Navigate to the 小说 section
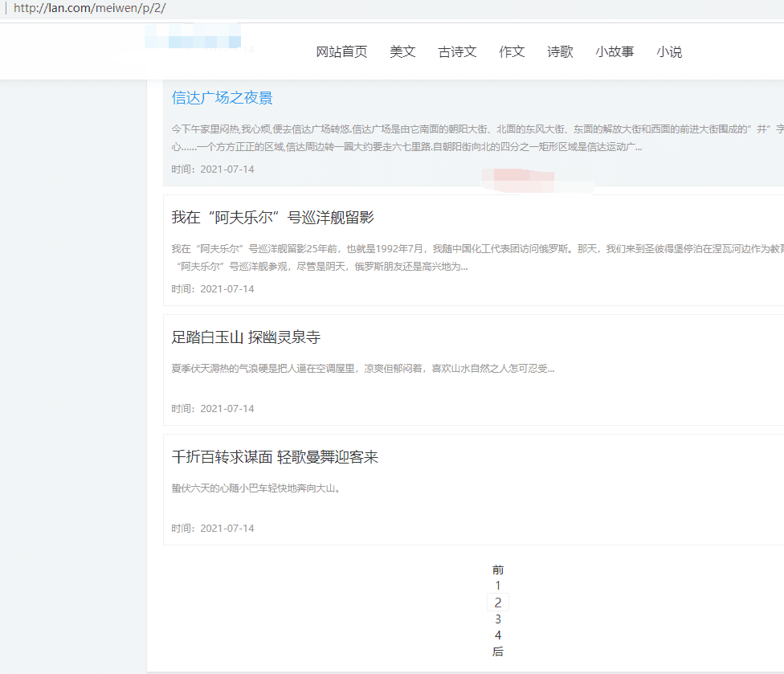The width and height of the screenshot is (784, 674). point(669,52)
